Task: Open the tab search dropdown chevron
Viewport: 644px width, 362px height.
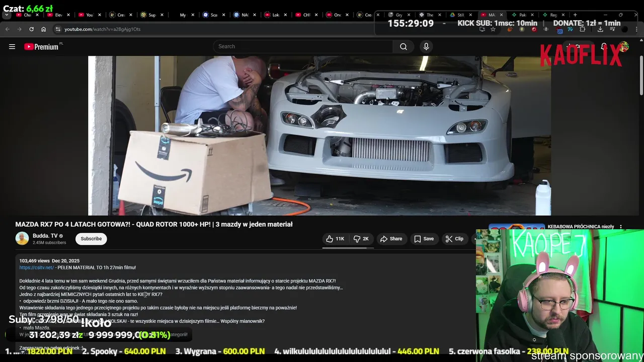Action: click(6, 15)
